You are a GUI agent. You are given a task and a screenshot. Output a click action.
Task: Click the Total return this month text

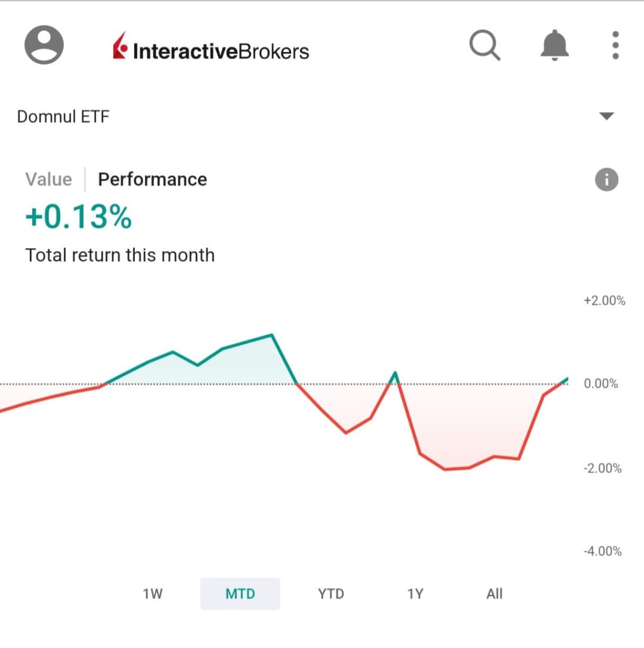[x=120, y=256]
